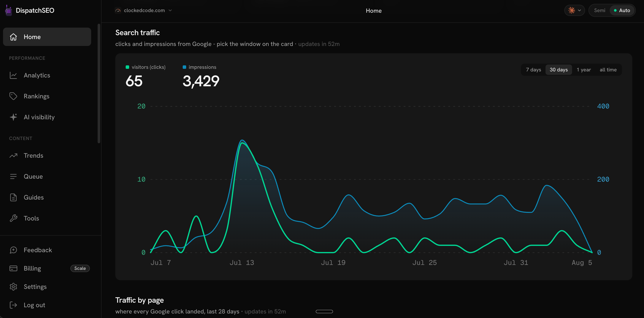Open Analytics via its chart icon
644x318 pixels.
pos(13,75)
